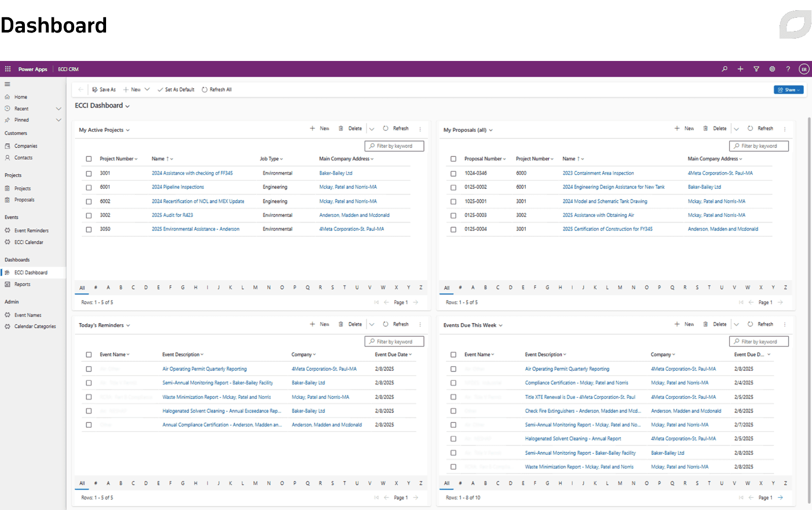Screen dimensions: 812x510
Task: Open the settings gear in header
Action: click(x=772, y=69)
